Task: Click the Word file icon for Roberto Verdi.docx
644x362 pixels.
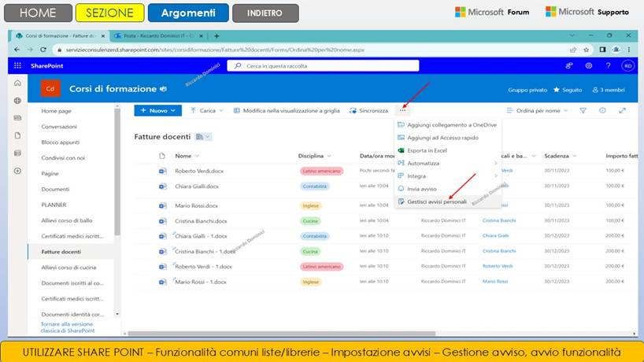Action: click(x=163, y=171)
